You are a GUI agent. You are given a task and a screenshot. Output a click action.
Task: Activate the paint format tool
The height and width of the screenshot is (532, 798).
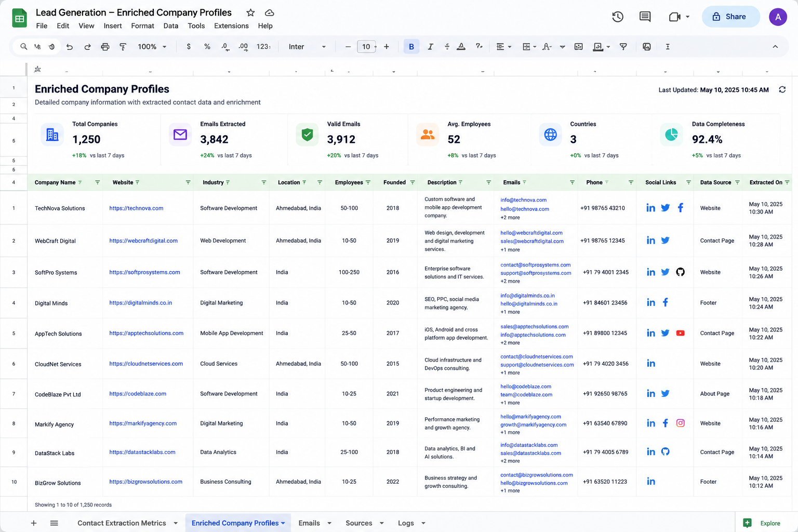click(123, 47)
